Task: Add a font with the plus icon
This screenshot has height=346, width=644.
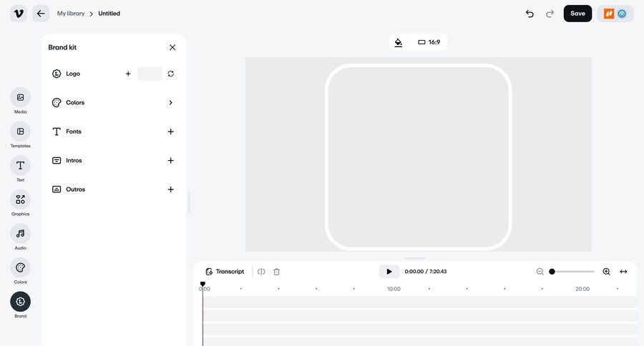Action: pos(171,132)
